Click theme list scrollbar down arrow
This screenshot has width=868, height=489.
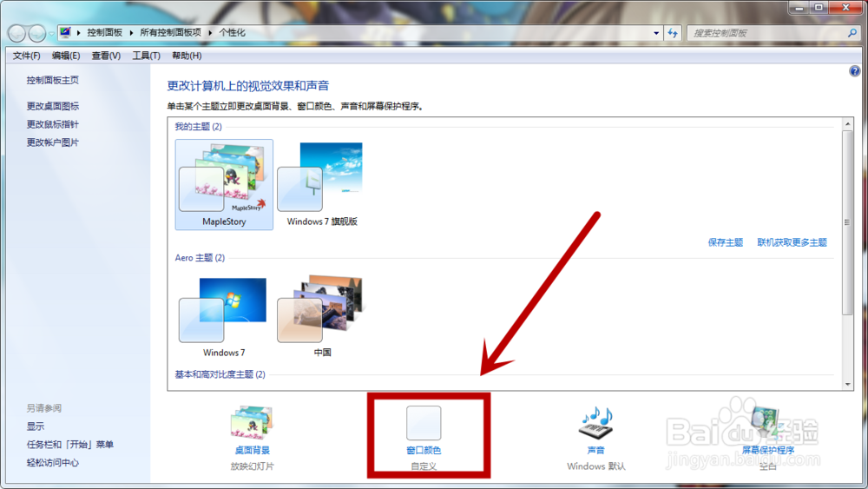pos(847,384)
